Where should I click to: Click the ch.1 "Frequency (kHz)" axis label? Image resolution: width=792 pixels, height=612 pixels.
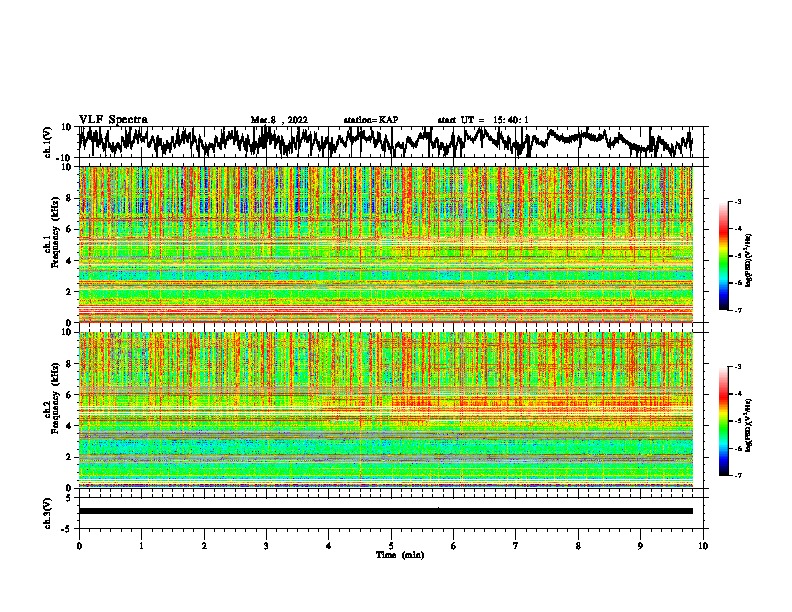[x=55, y=232]
